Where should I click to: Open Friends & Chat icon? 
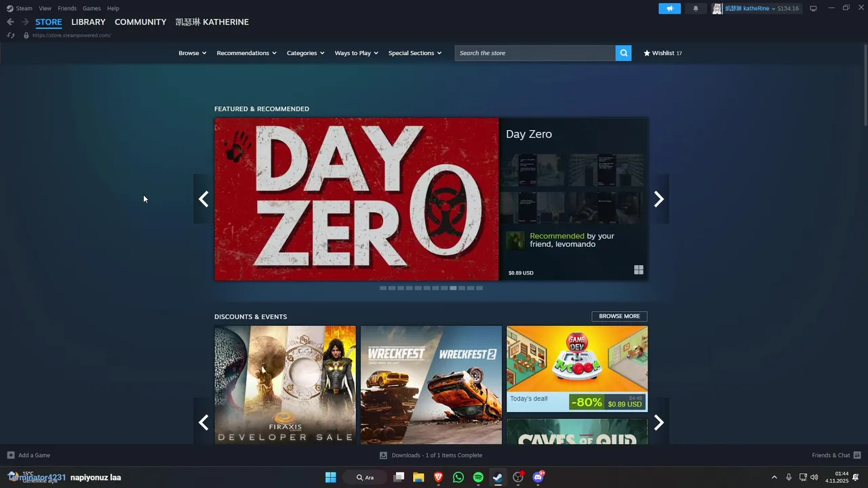(857, 455)
